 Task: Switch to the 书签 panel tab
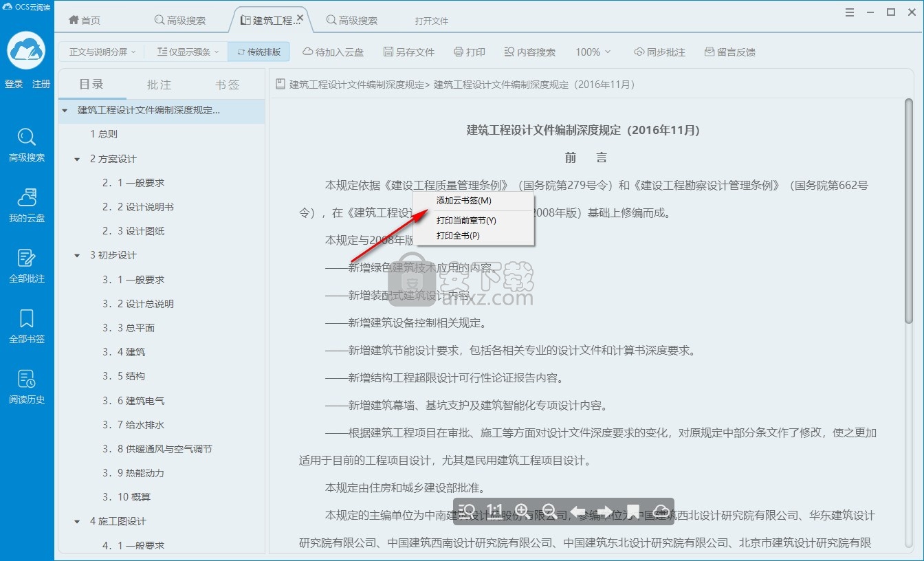point(228,85)
